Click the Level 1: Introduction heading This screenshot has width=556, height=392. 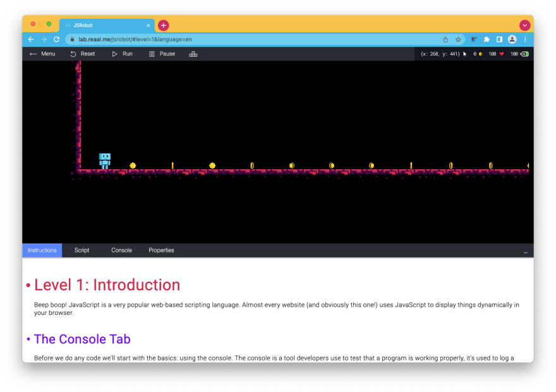(x=107, y=285)
